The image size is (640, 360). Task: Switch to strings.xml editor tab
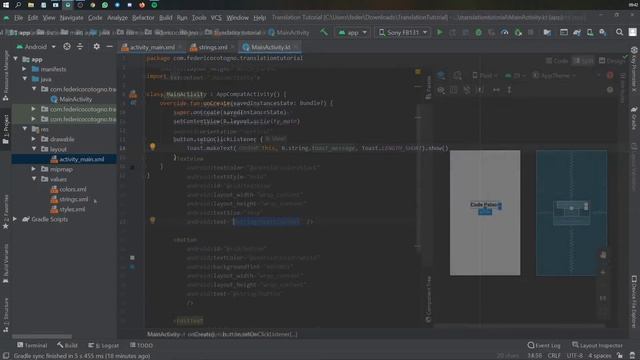pos(212,47)
